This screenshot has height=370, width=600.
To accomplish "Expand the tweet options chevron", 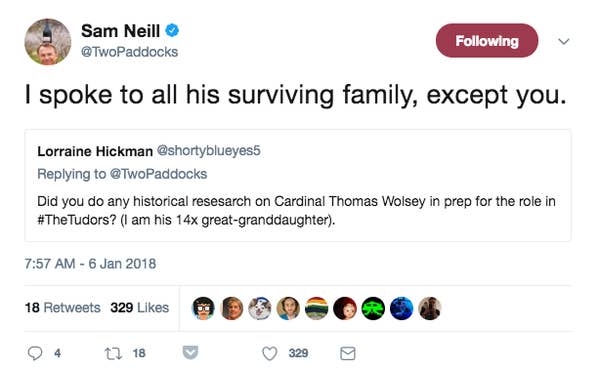I will coord(564,41).
